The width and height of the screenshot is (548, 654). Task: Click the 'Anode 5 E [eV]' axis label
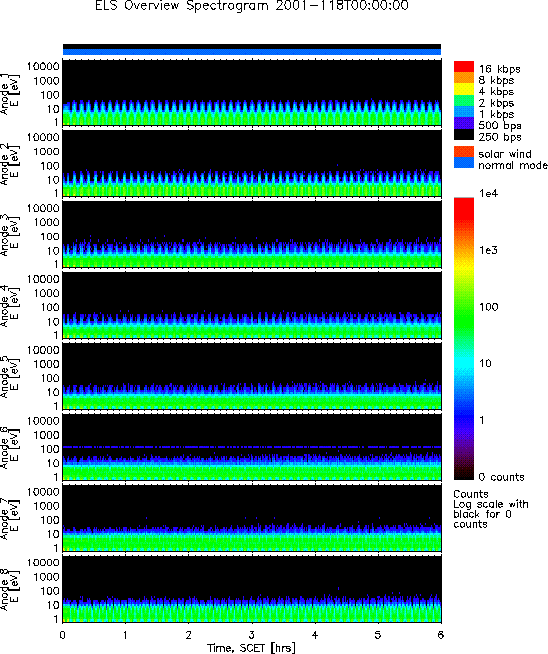click(x=10, y=377)
